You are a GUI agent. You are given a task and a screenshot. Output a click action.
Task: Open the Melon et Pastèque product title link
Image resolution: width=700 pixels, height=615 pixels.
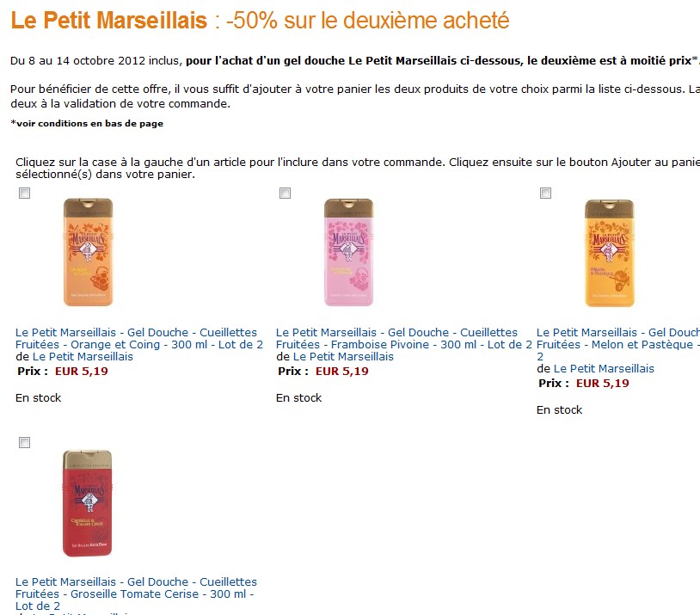pyautogui.click(x=618, y=344)
